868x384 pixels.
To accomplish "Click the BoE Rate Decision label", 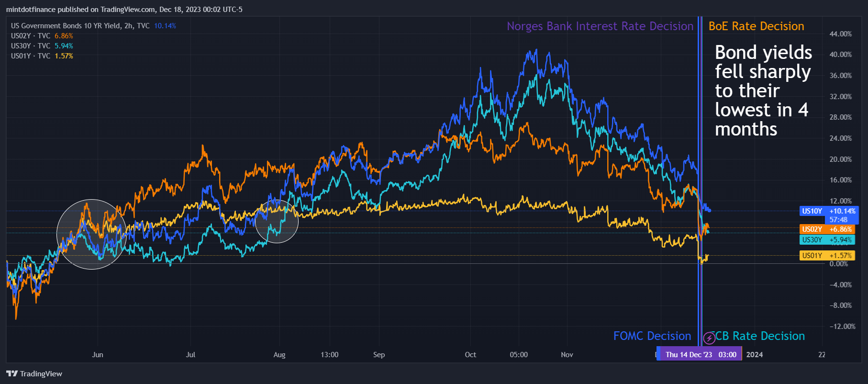I will pos(756,26).
